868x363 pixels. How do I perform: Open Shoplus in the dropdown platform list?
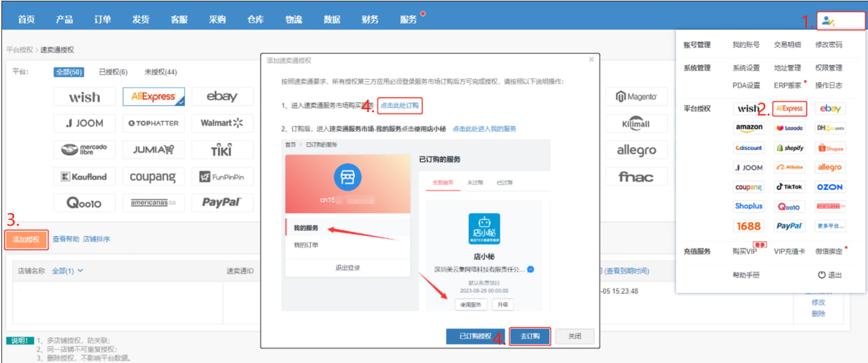pyautogui.click(x=749, y=206)
